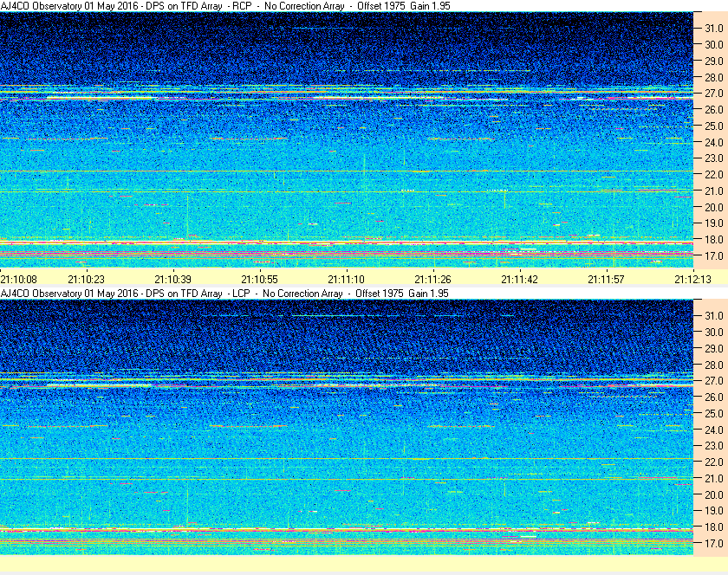
Task: Click the 19.0 frequency label on LCP chart
Action: click(714, 511)
